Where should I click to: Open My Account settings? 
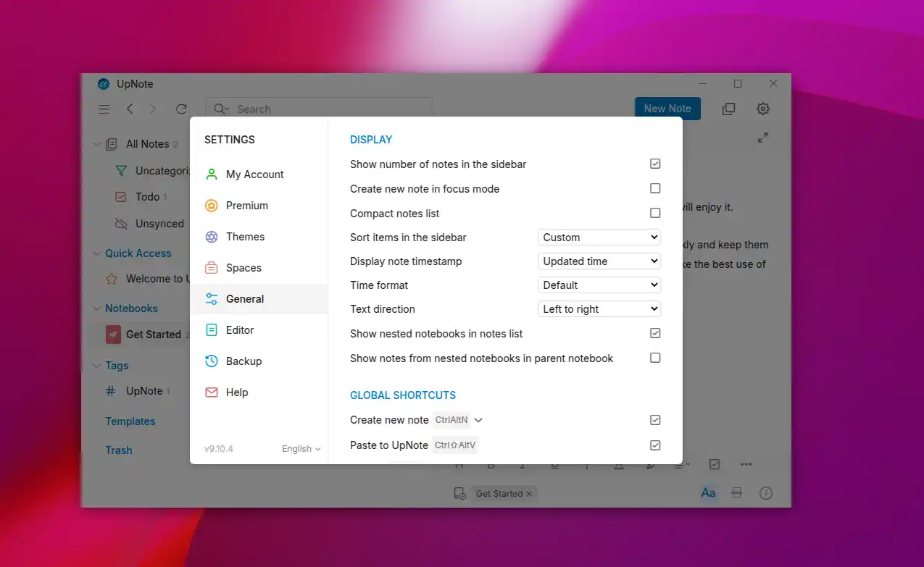pyautogui.click(x=259, y=175)
